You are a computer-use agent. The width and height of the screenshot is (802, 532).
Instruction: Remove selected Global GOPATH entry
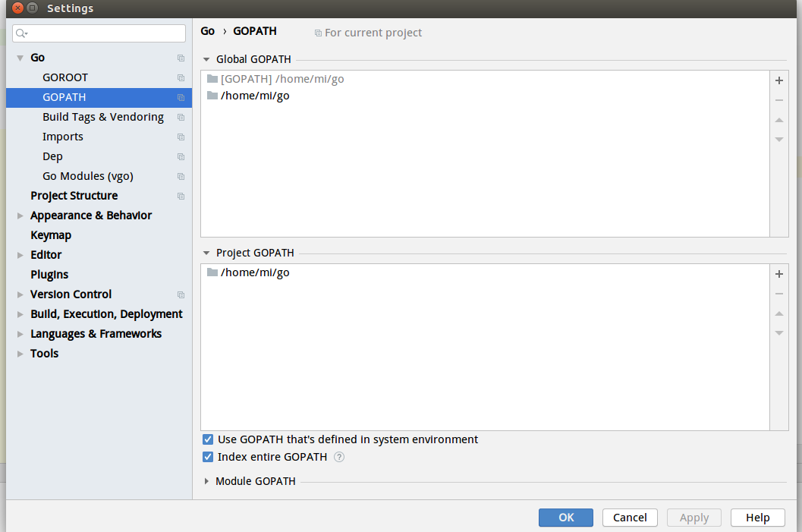point(779,100)
